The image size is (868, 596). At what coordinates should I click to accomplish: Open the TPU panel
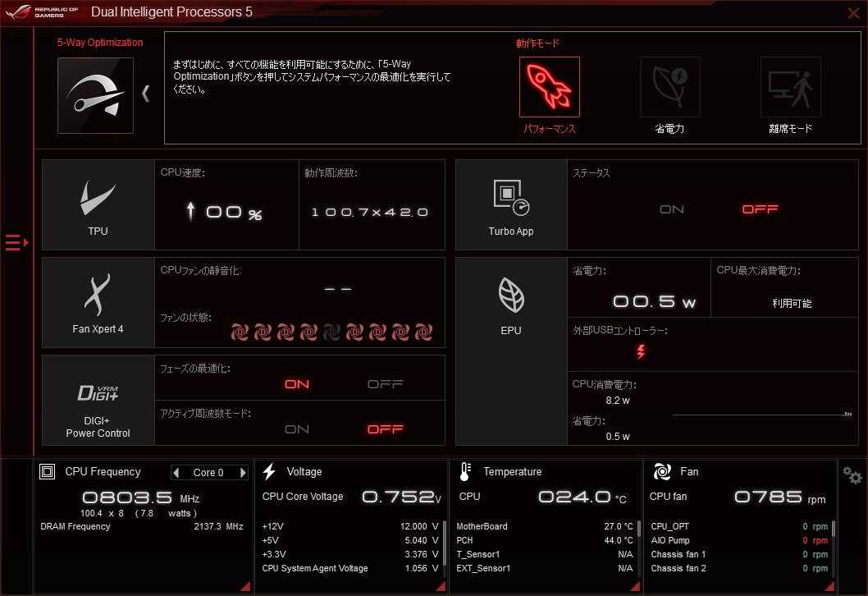[x=98, y=205]
